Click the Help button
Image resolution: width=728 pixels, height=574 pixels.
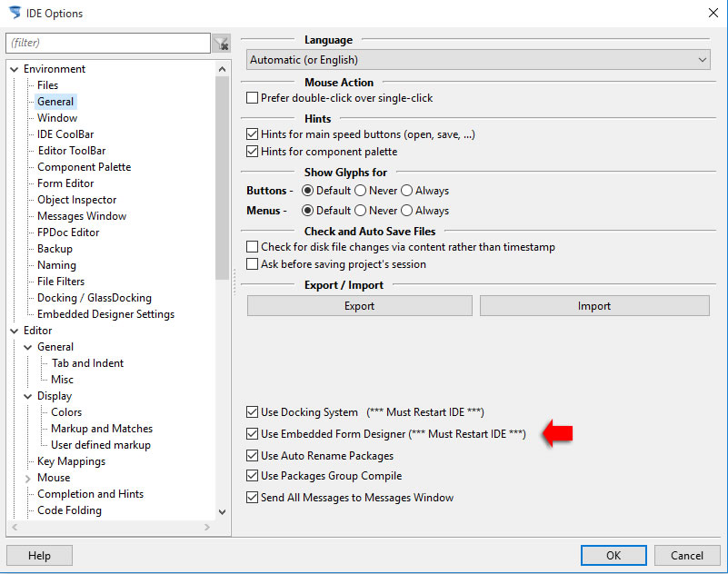(x=39, y=556)
